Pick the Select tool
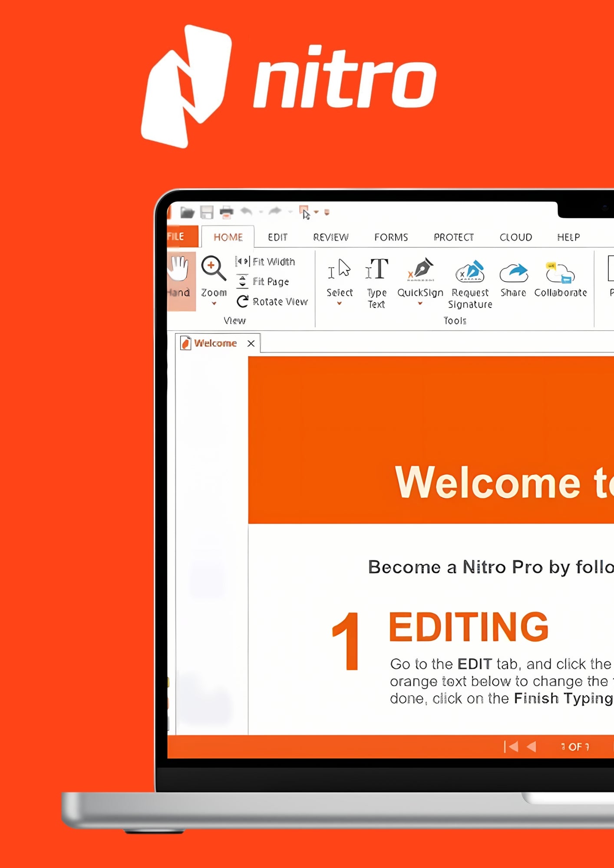Screen dimensions: 614x868 coord(340,278)
